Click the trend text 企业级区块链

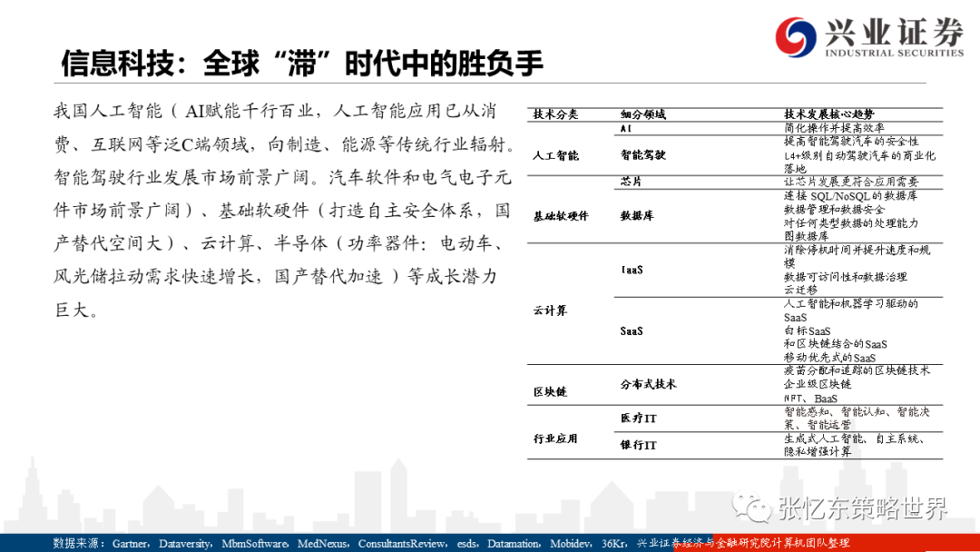coord(818,384)
